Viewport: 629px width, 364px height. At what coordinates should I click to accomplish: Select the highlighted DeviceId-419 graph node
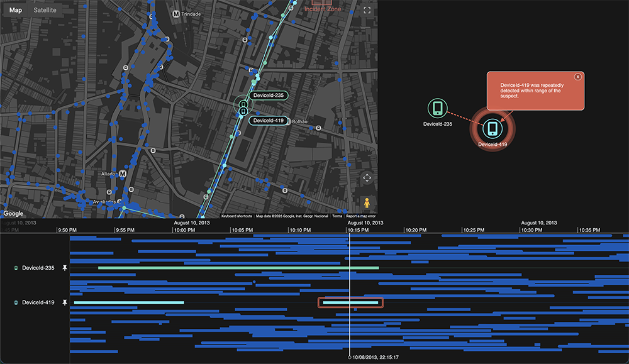[493, 129]
